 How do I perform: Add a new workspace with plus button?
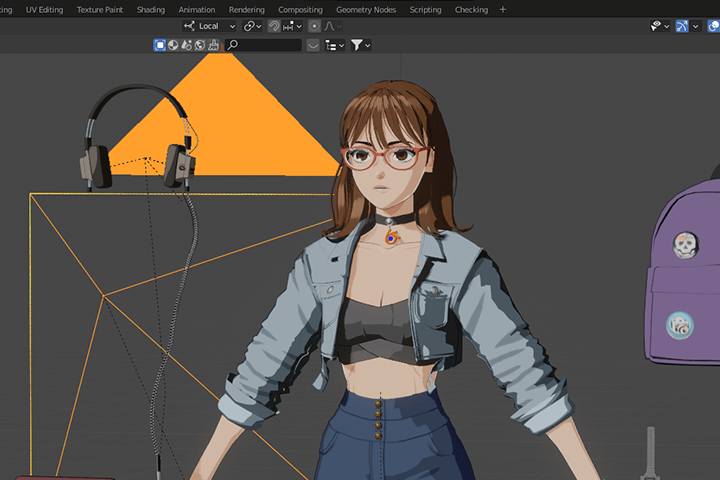tap(503, 10)
